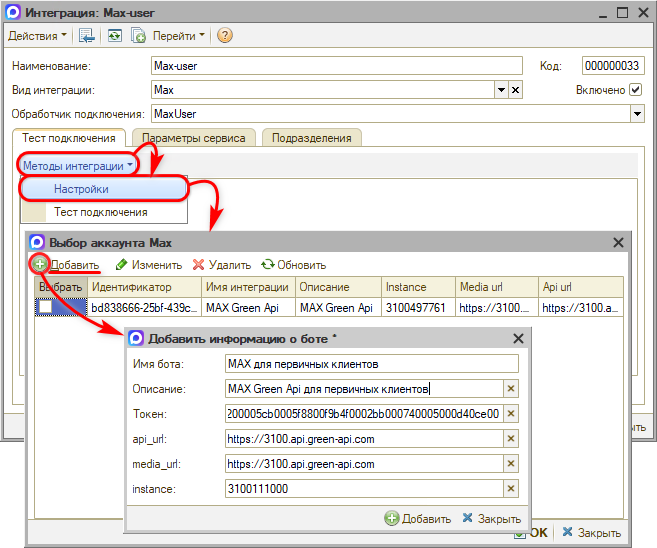Click the Наименование field Max-user
This screenshot has height=548, width=657.
click(x=336, y=66)
